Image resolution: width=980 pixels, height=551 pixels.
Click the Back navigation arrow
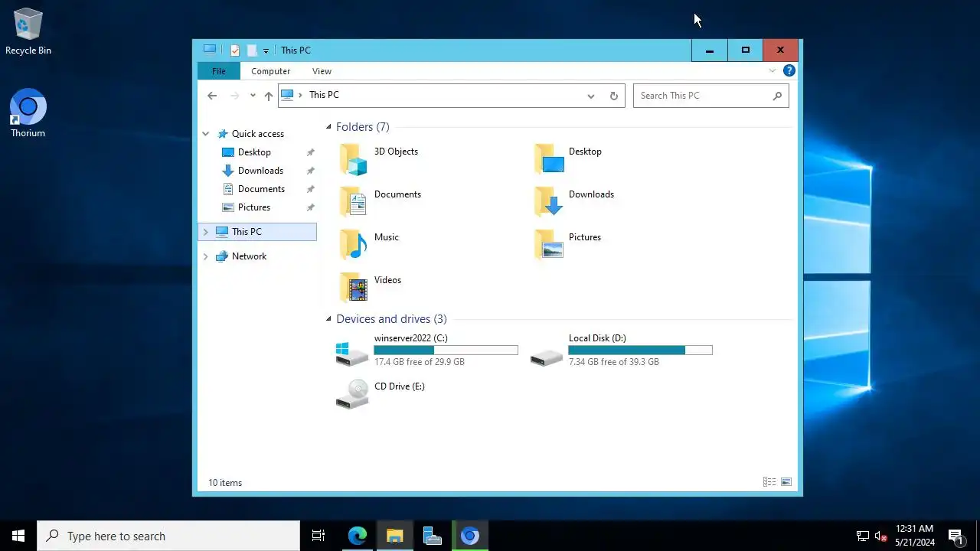tap(212, 96)
